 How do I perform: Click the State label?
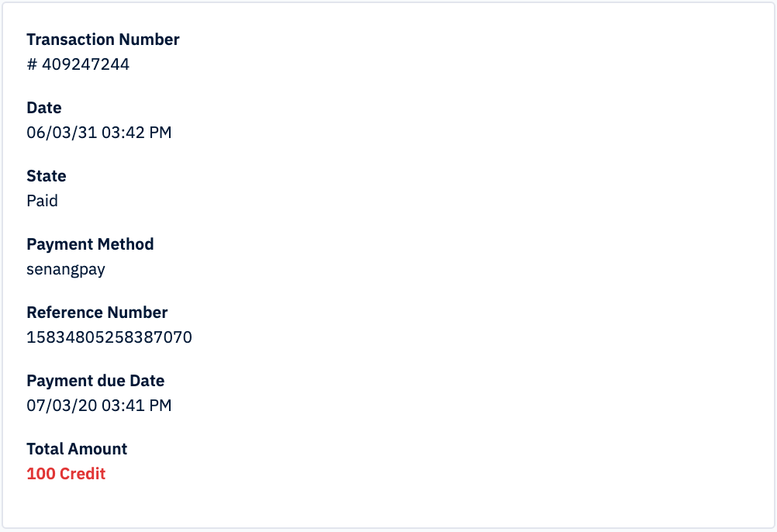click(x=47, y=176)
